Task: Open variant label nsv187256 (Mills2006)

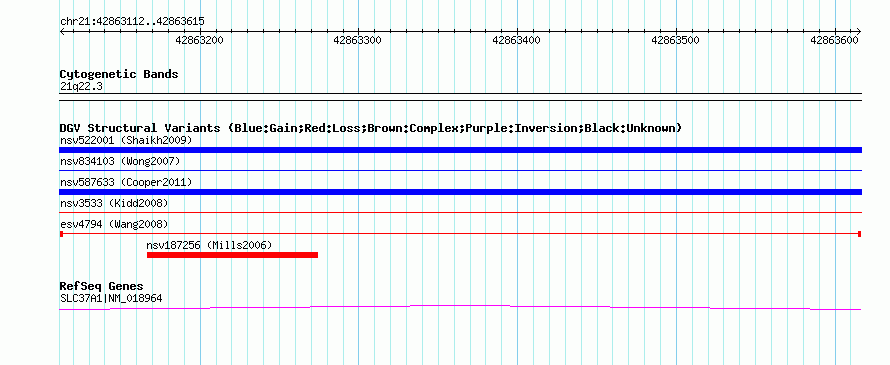Action: pyautogui.click(x=209, y=245)
